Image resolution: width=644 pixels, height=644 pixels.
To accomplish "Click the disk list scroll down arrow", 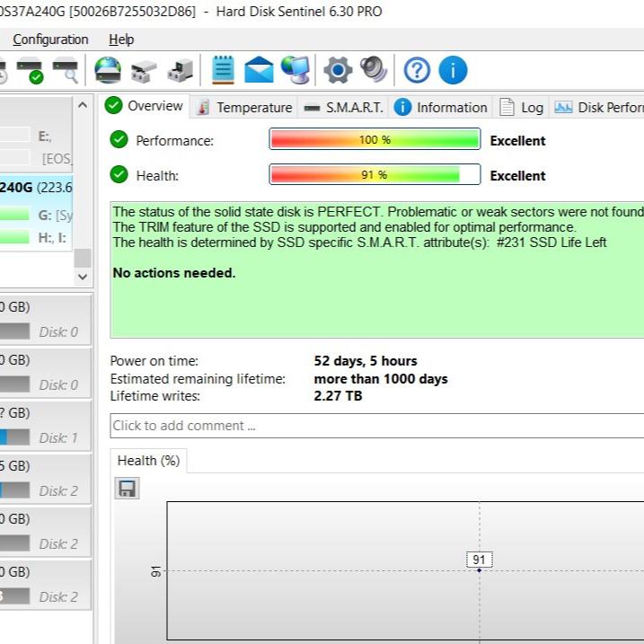I will tap(83, 278).
